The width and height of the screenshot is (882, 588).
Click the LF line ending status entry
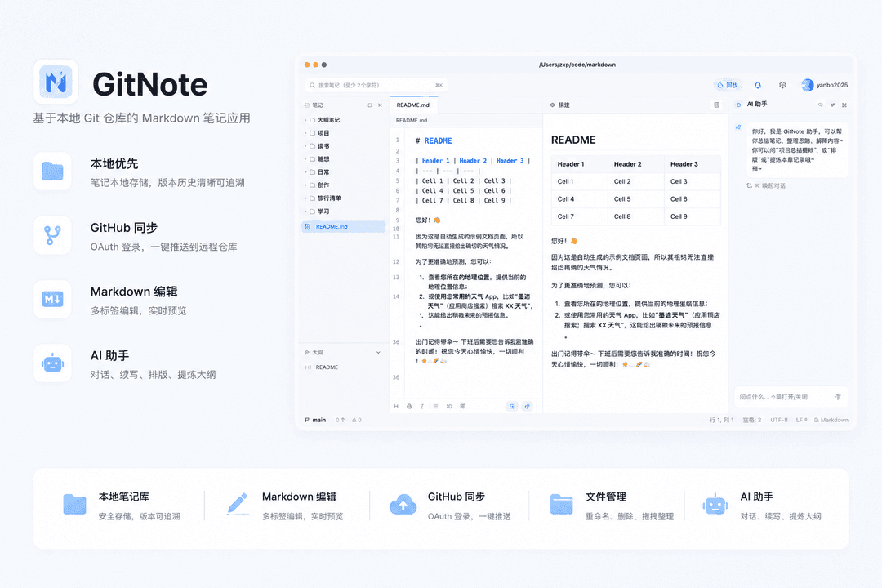point(801,420)
